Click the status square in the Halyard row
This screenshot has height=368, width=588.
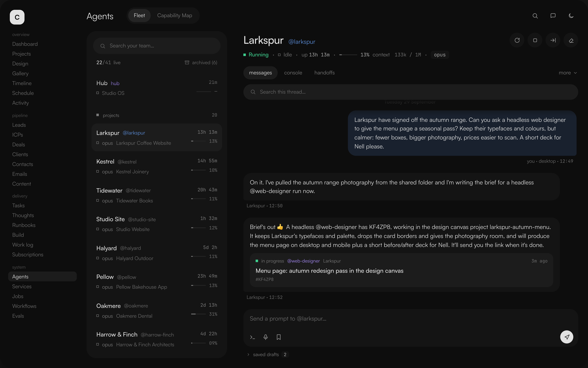(x=98, y=258)
